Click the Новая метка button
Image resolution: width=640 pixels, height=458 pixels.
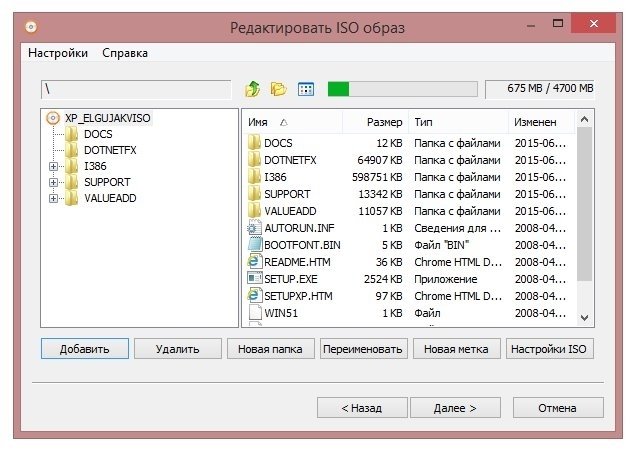[457, 349]
